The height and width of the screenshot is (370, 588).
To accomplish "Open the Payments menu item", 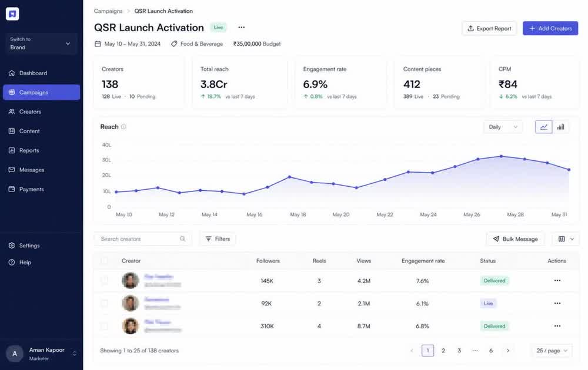I will 41,189.
